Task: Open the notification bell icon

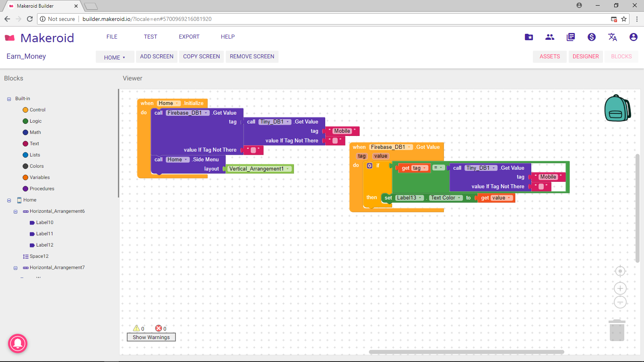Action: pyautogui.click(x=18, y=343)
